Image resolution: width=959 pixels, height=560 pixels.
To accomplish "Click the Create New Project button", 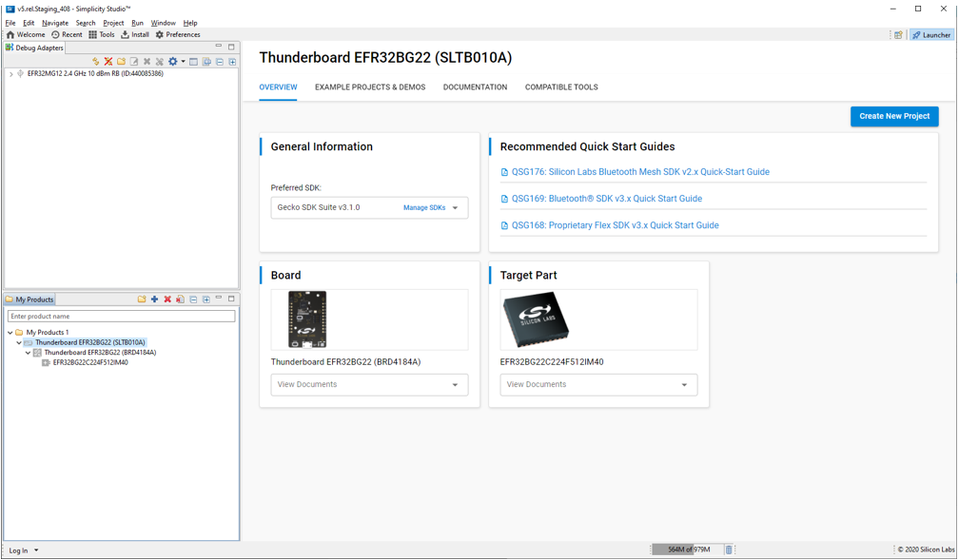I will coord(894,116).
